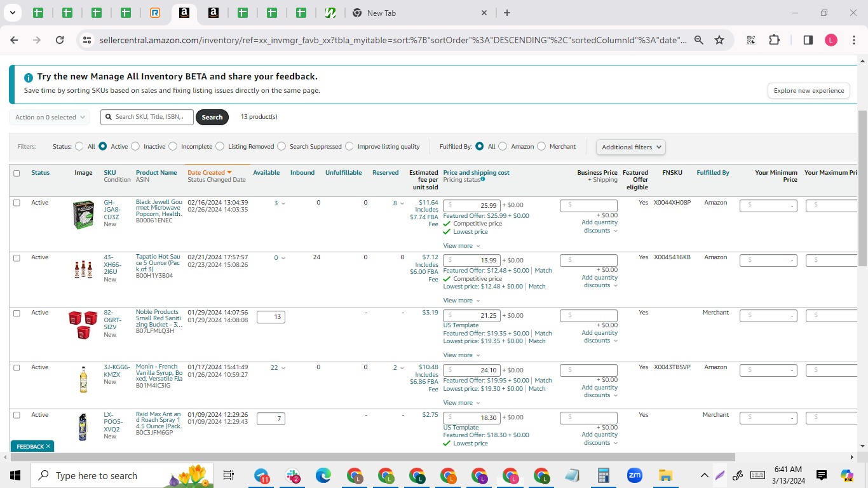Viewport: 868px width, 488px height.
Task: Check the Black Jewell Popcorn row checkbox
Action: [x=17, y=203]
